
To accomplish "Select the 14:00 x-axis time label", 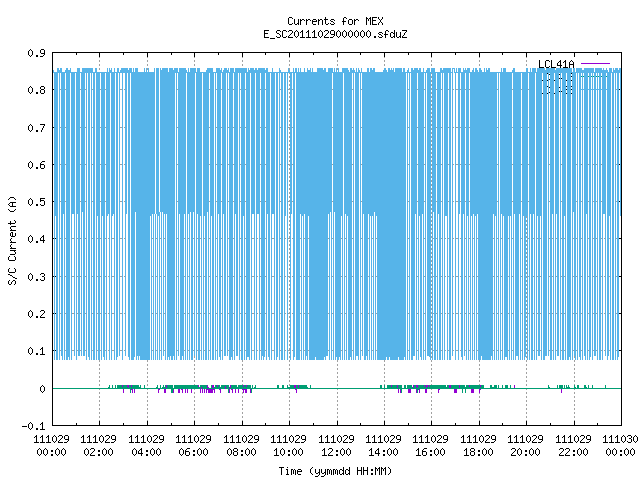I will pyautogui.click(x=383, y=452).
